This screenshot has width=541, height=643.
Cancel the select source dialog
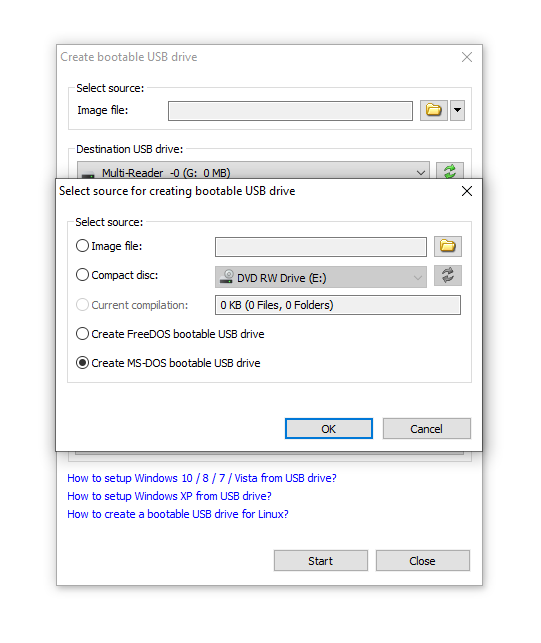[x=427, y=429]
